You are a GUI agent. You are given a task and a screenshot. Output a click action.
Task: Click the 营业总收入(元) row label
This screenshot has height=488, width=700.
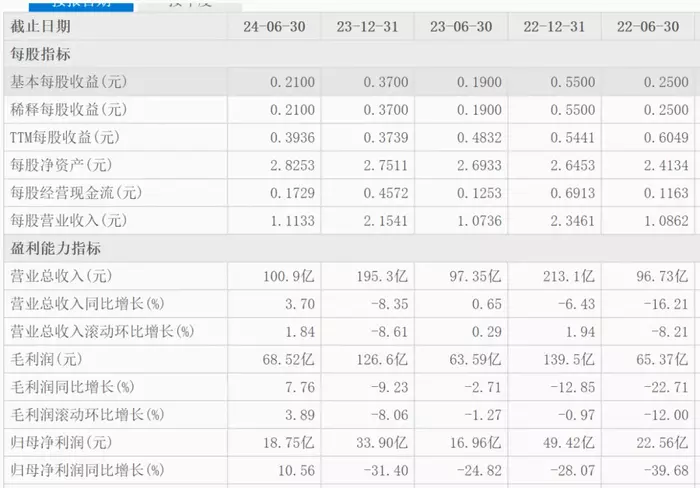pos(61,276)
